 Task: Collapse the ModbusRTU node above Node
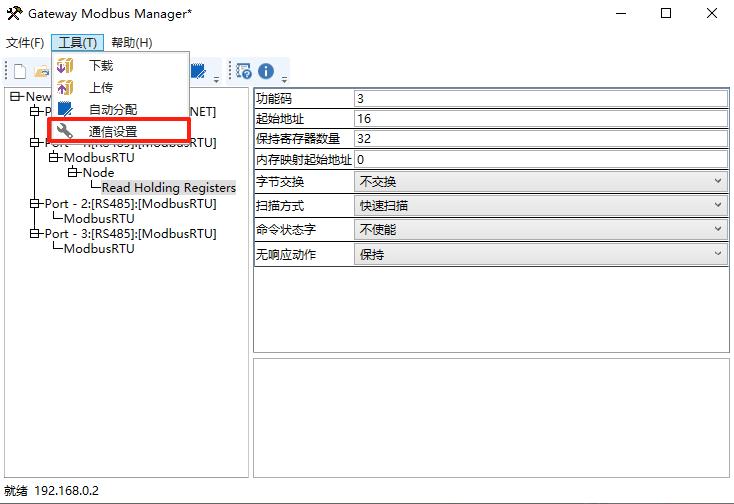pyautogui.click(x=54, y=157)
